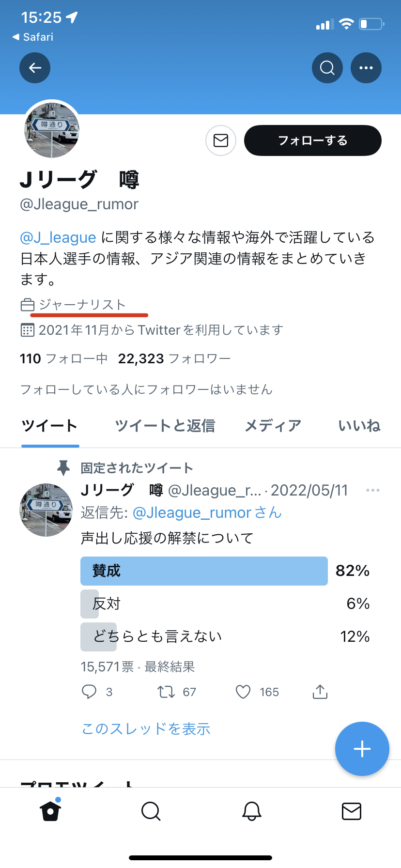Viewport: 401px width, 868px height.
Task: Open the いいね likes tab
Action: point(359,426)
